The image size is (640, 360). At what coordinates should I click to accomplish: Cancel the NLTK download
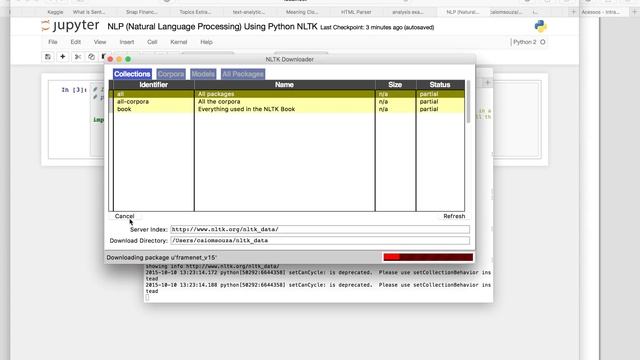(x=124, y=216)
